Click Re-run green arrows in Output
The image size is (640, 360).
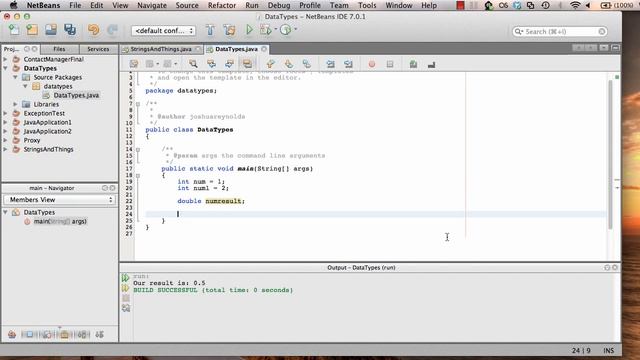(125, 278)
